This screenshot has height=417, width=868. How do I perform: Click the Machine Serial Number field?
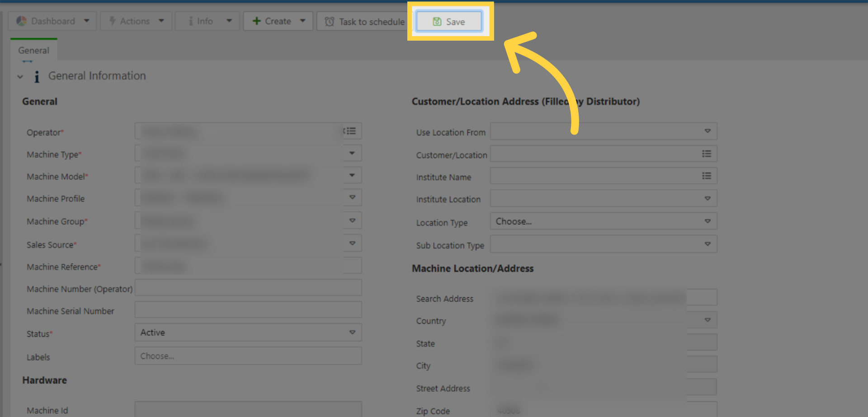(x=248, y=310)
